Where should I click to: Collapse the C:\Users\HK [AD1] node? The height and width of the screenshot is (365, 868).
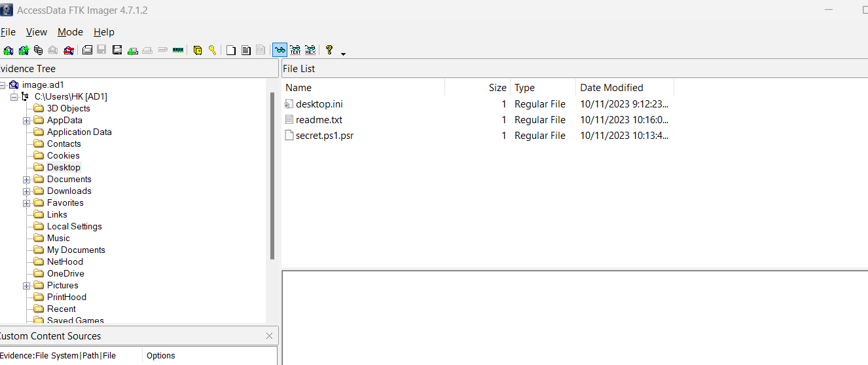pyautogui.click(x=14, y=97)
